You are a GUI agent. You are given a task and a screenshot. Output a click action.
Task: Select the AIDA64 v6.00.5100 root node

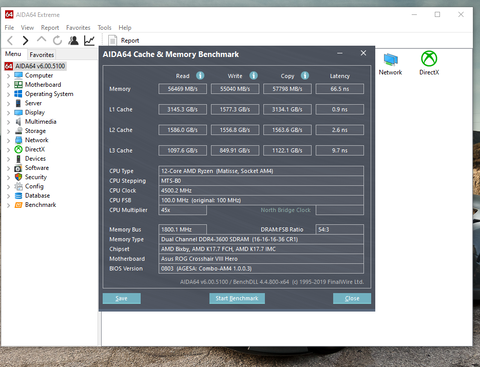[x=35, y=66]
